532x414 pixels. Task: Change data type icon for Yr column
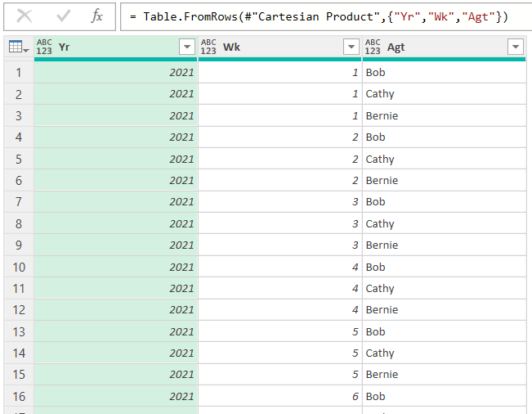click(44, 47)
